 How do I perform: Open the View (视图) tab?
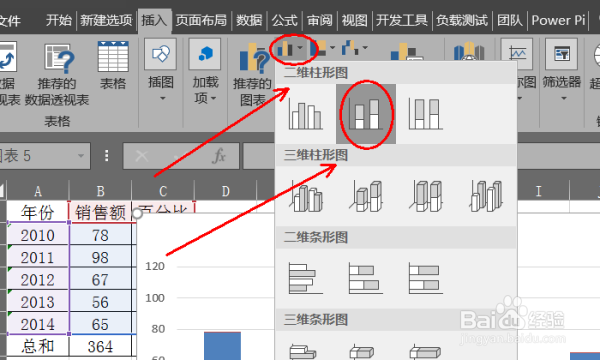pos(354,20)
